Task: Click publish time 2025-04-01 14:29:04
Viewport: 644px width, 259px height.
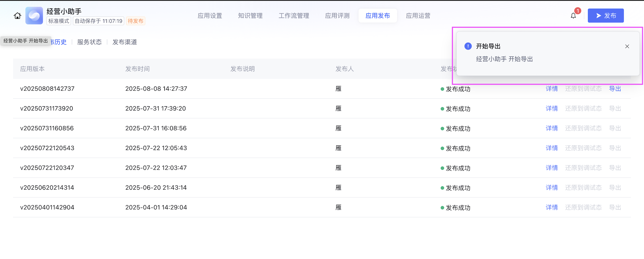Action: (156, 207)
